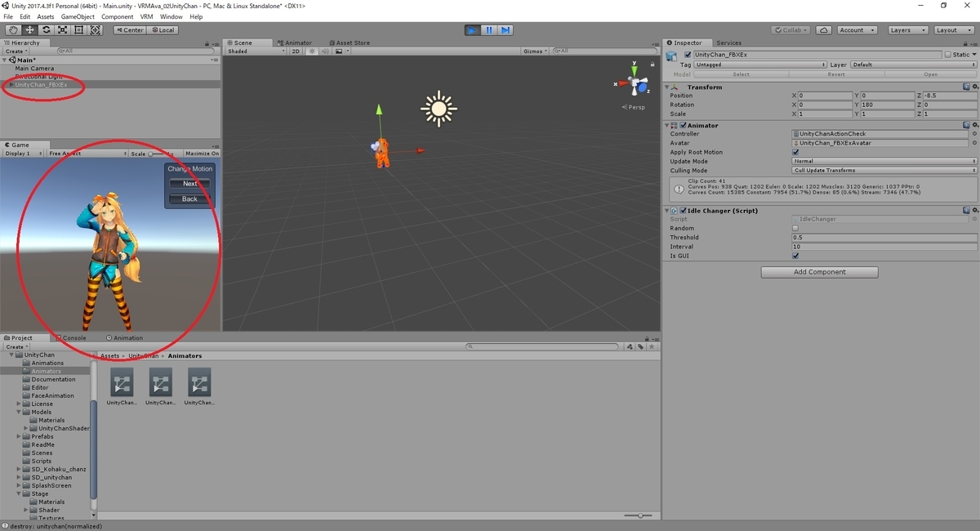Open Culling Mode dropdown
The height and width of the screenshot is (531, 980).
click(884, 171)
